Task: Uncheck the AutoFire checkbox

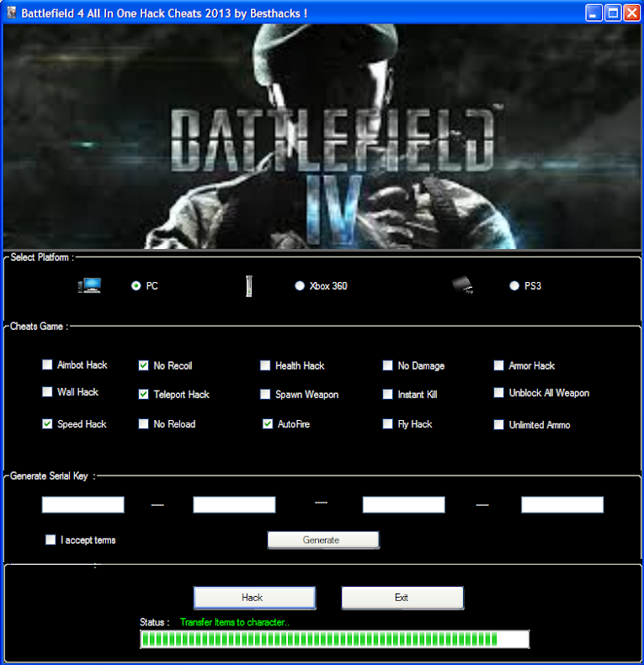Action: point(268,424)
